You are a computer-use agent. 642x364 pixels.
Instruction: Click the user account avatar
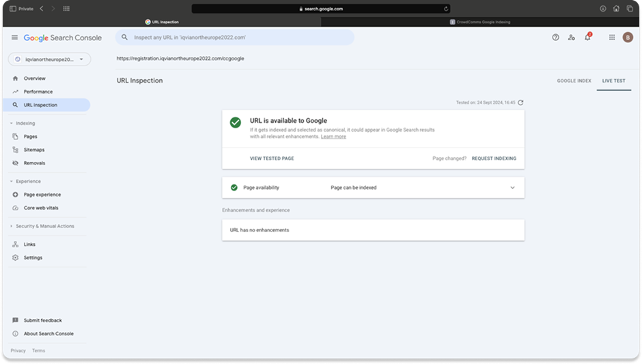[628, 38]
